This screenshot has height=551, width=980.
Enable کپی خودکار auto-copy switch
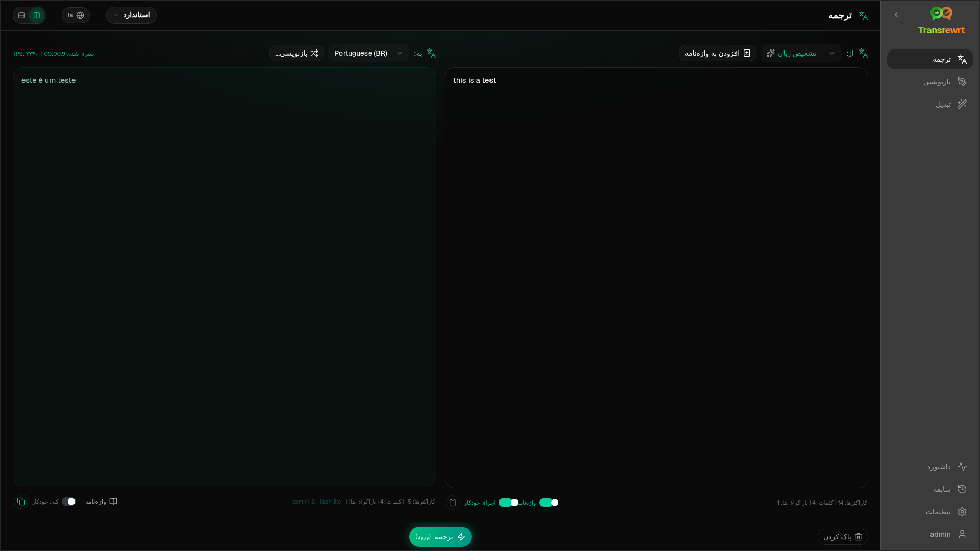(x=69, y=502)
